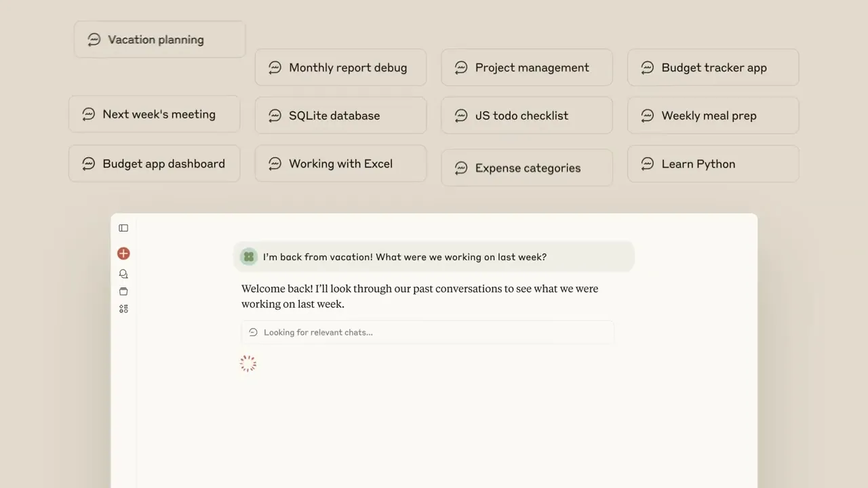Click the chat icon on Vacation planning
Image resolution: width=868 pixels, height=488 pixels.
94,39
